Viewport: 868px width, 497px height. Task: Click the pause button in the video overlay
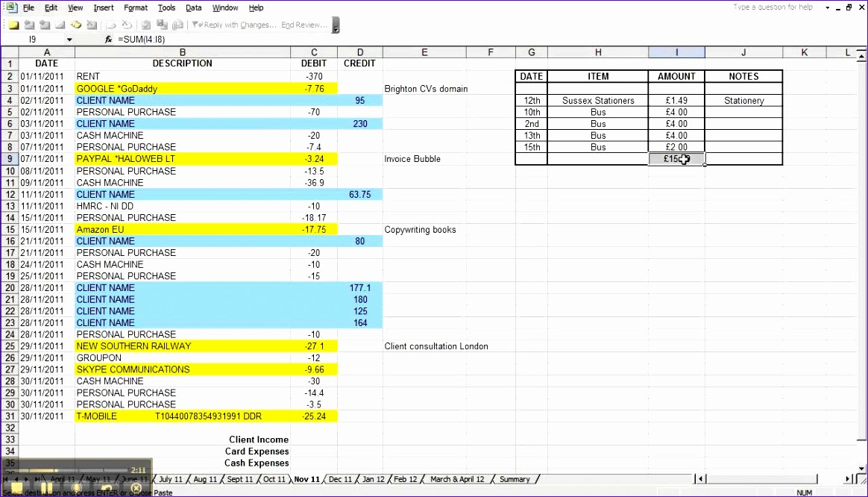[x=46, y=489]
